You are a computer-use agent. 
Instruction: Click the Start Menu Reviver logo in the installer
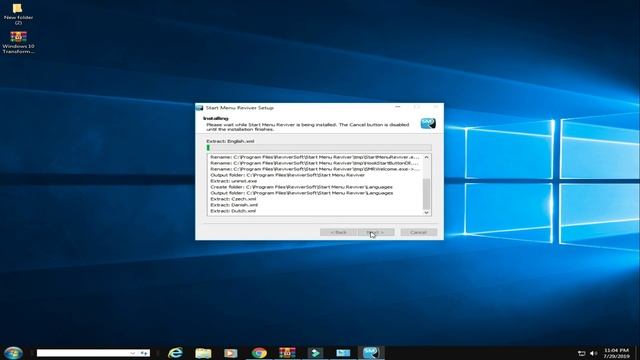tap(428, 123)
